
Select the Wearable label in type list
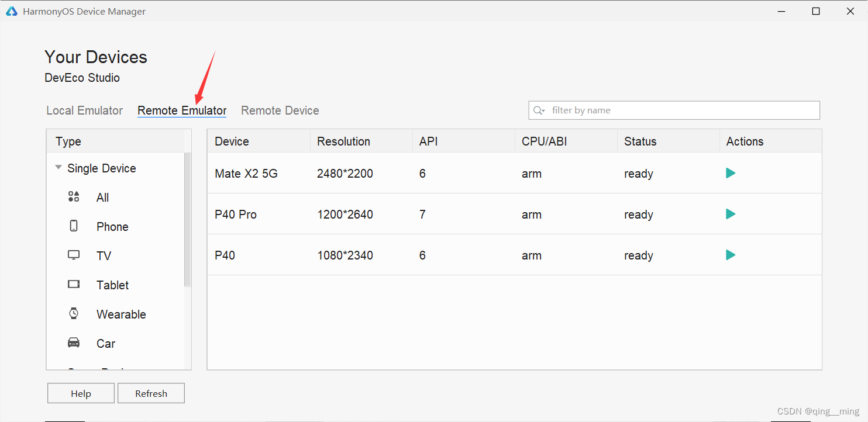pyautogui.click(x=121, y=314)
